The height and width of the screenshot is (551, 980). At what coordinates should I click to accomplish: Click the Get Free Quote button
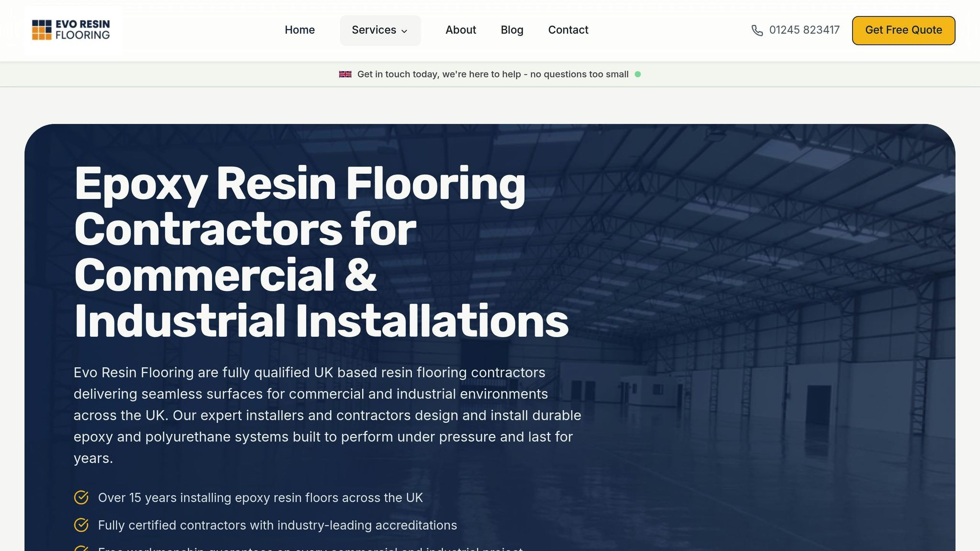point(903,30)
